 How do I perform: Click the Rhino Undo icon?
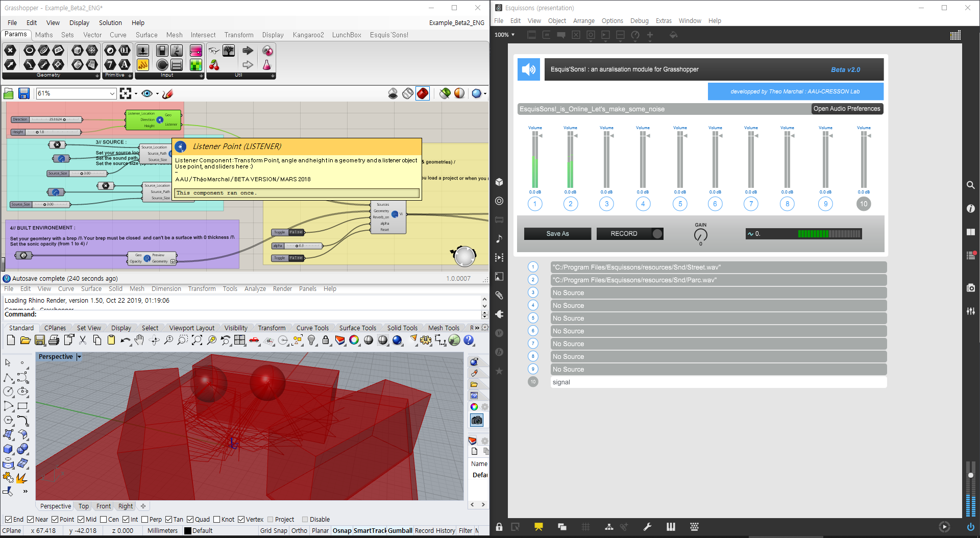coord(125,340)
